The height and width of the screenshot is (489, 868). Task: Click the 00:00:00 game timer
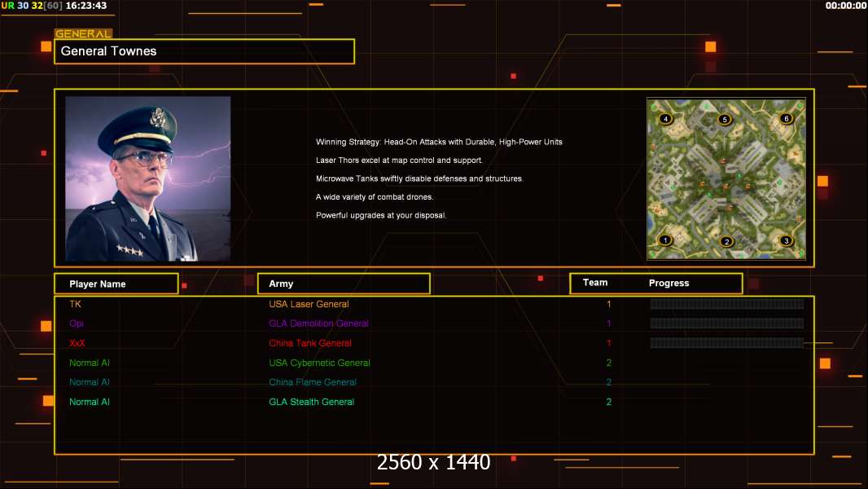pos(845,6)
